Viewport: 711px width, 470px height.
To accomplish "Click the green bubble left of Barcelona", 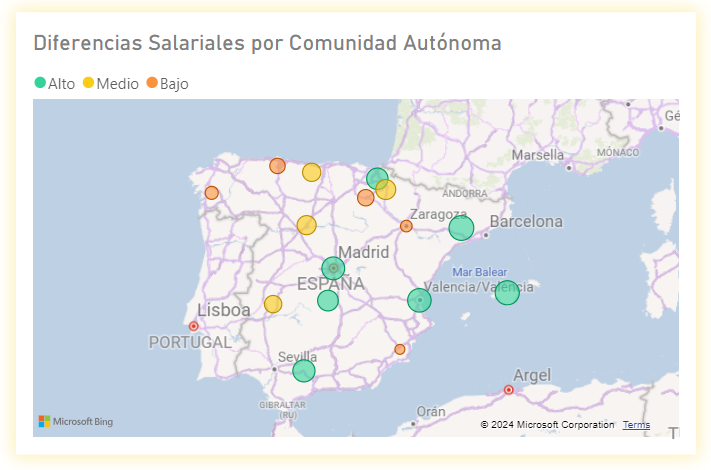I will tap(461, 228).
